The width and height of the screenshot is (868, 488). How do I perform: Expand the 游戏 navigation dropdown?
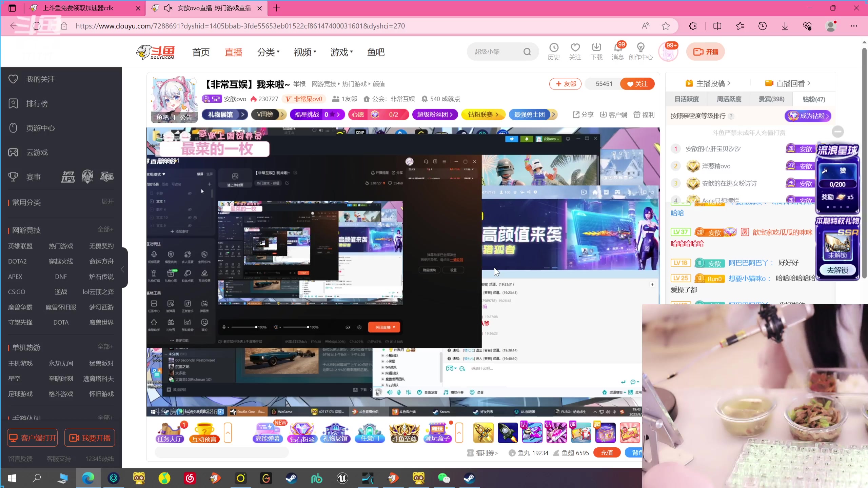(341, 52)
